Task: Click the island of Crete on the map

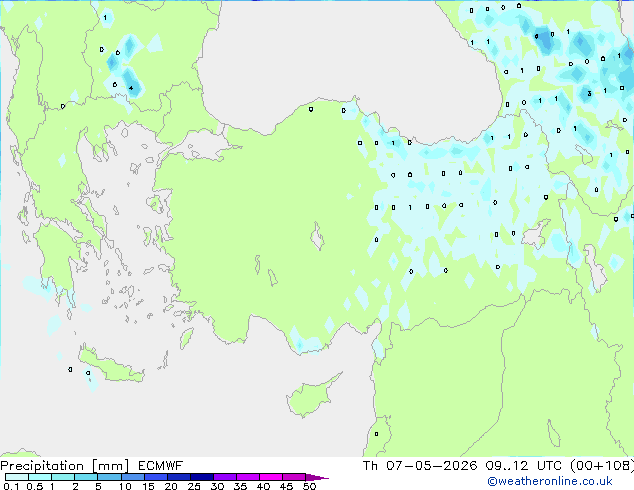Action: click(110, 365)
